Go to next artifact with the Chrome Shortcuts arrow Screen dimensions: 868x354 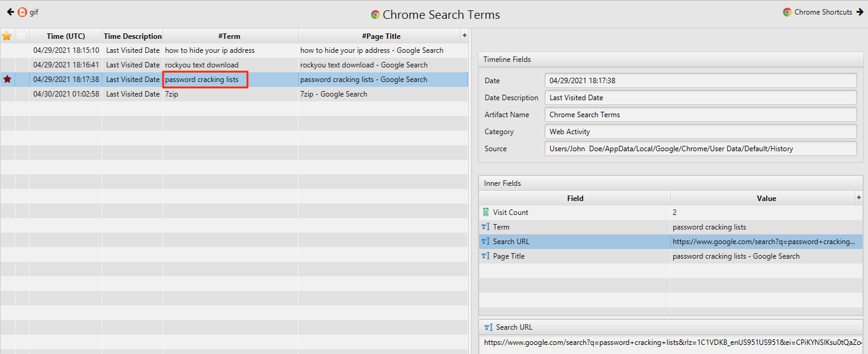(860, 12)
